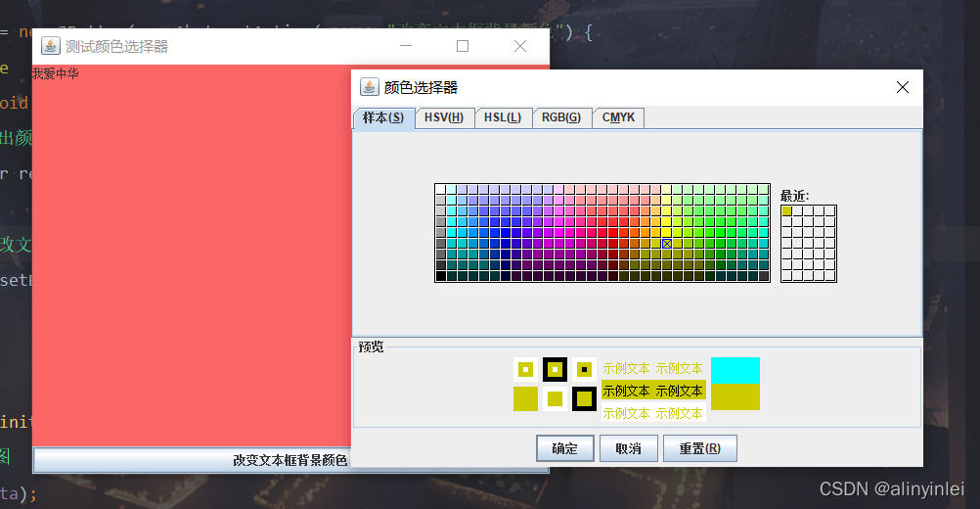The image size is (980, 509).
Task: Close the 颜色选择器 dialog
Action: click(x=903, y=87)
